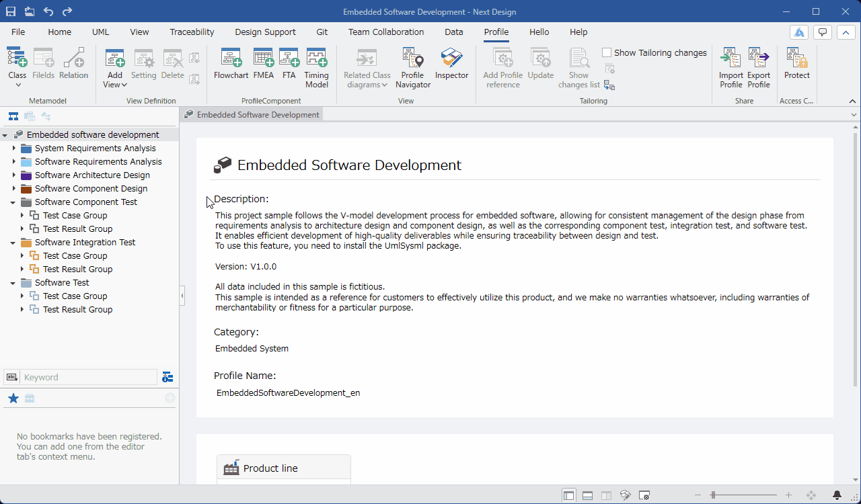The height and width of the screenshot is (504, 861).
Task: Click the Redo arrow in the title bar
Action: pyautogui.click(x=67, y=11)
